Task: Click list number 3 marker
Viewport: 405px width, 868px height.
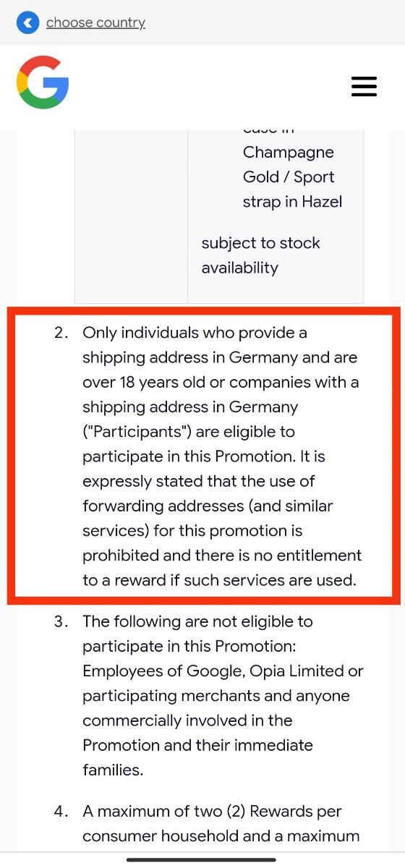Action: (x=61, y=621)
